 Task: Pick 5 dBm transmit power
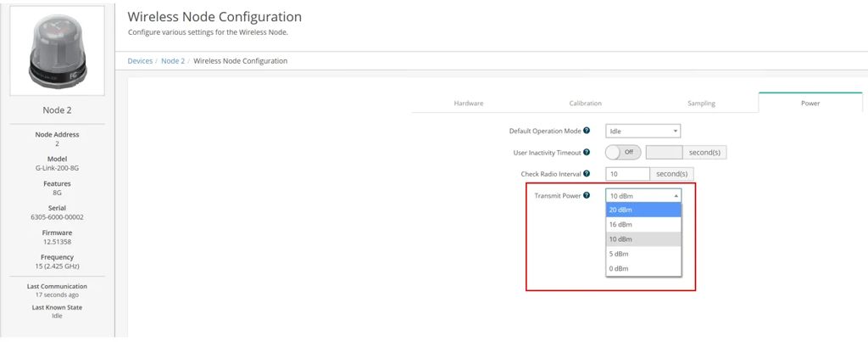click(x=643, y=254)
